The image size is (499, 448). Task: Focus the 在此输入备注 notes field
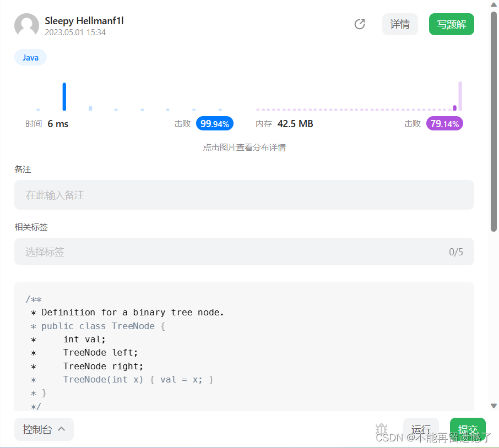[x=244, y=195]
